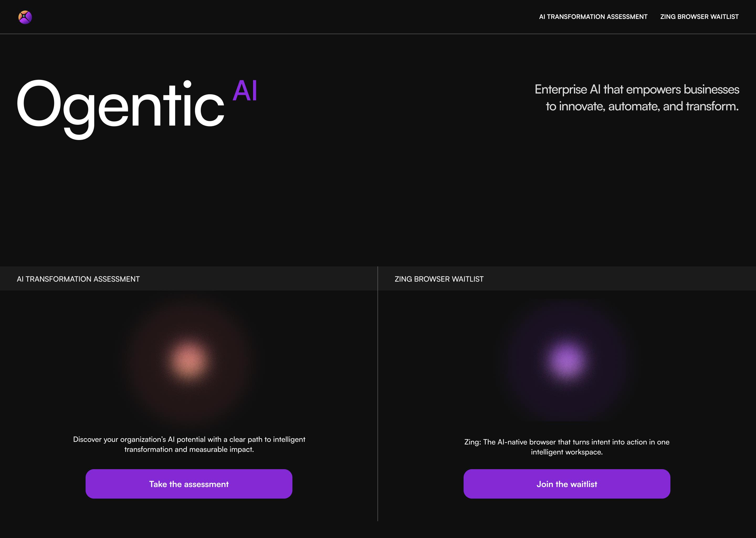Viewport: 756px width, 538px height.
Task: Click the 'to innovate, automate, and transform.' line
Action: 642,106
